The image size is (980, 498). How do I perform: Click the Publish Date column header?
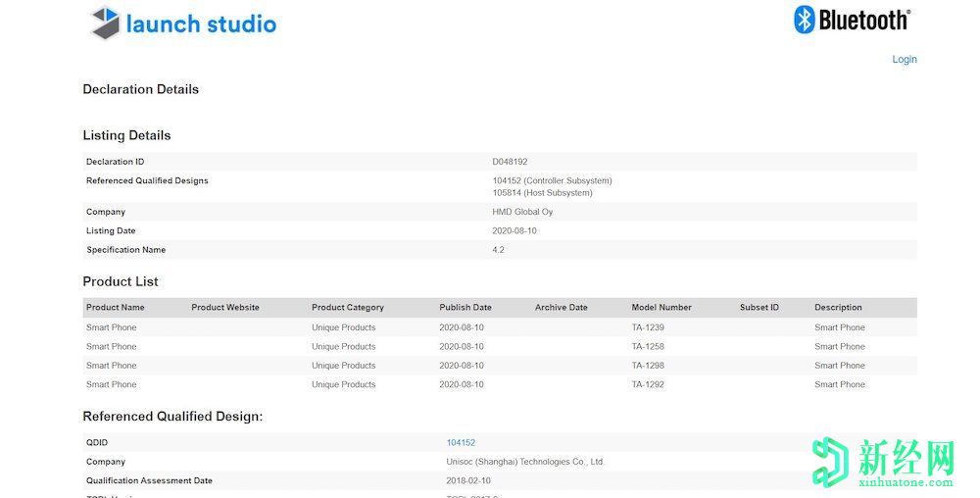coord(465,308)
